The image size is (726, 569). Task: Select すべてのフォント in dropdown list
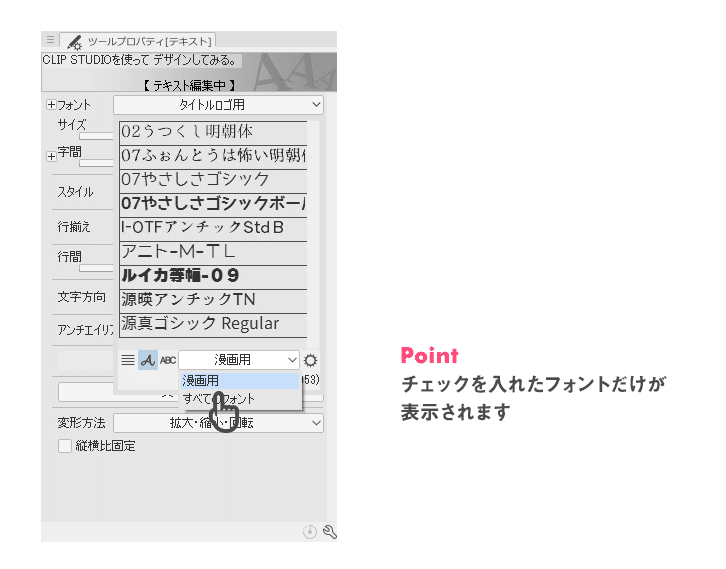[240, 399]
